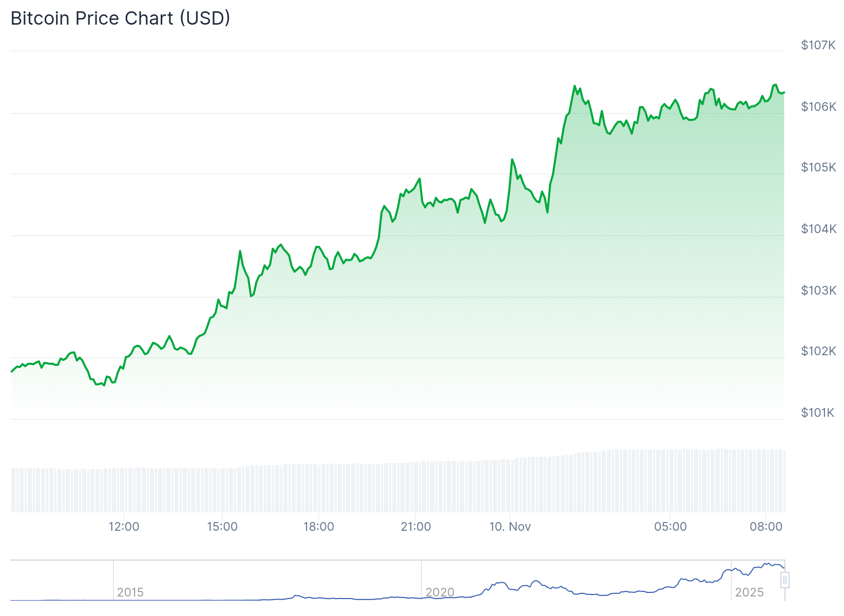Click the range navigator handle
Screen dimensions: 844x616
coord(784,580)
